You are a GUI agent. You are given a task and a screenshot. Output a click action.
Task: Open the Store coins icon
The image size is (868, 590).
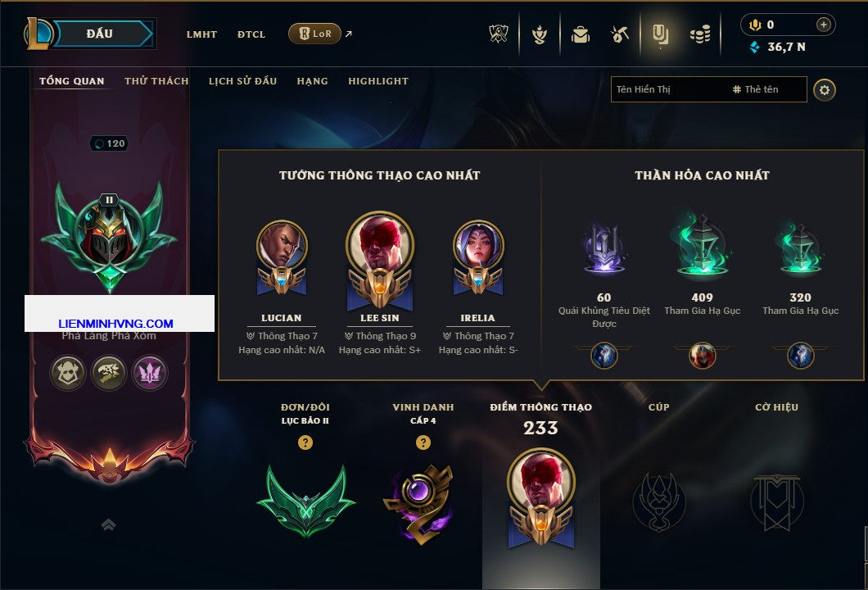(x=700, y=35)
